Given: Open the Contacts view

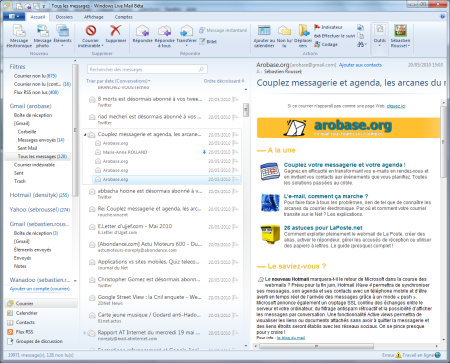Looking at the screenshot, I should 41,322.
